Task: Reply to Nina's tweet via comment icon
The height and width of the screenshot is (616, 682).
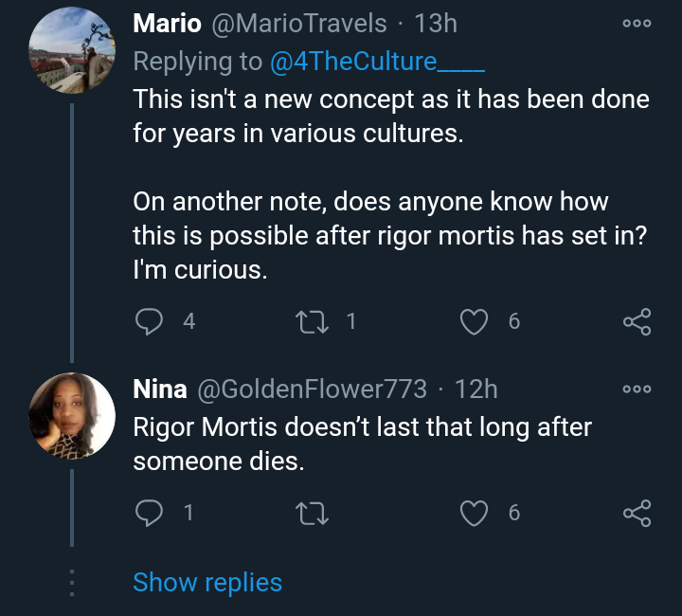Action: 149,513
